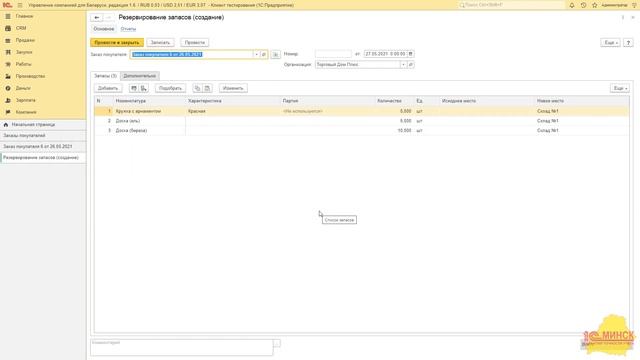This screenshot has height=360, width=640.
Task: Open the history clock icon
Action: pyautogui.click(x=583, y=5)
